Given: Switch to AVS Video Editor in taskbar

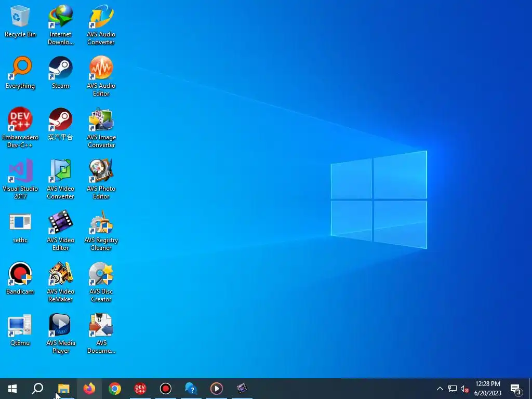Looking at the screenshot, I should click(242, 389).
